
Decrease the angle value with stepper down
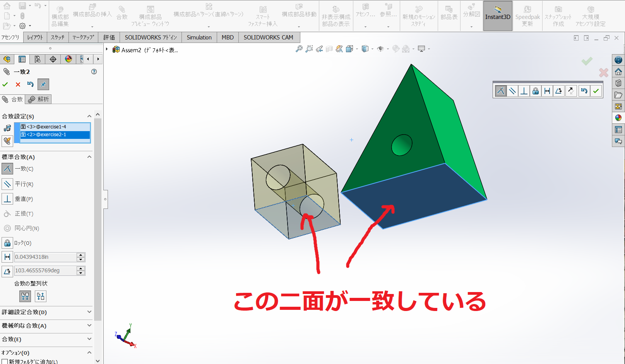[x=80, y=273]
